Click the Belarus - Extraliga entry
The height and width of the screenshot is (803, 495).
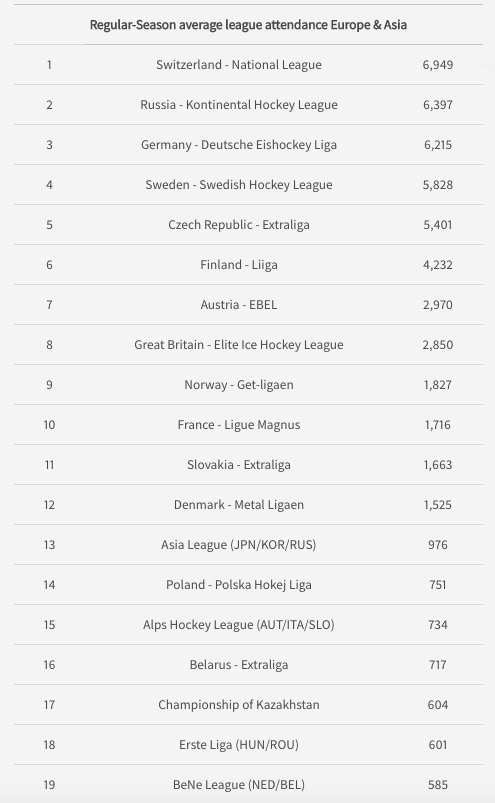[x=239, y=665]
